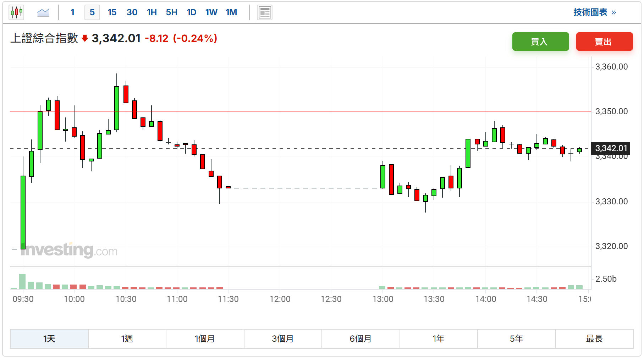
Task: Click the 12:00 time axis label
Action: pos(280,299)
